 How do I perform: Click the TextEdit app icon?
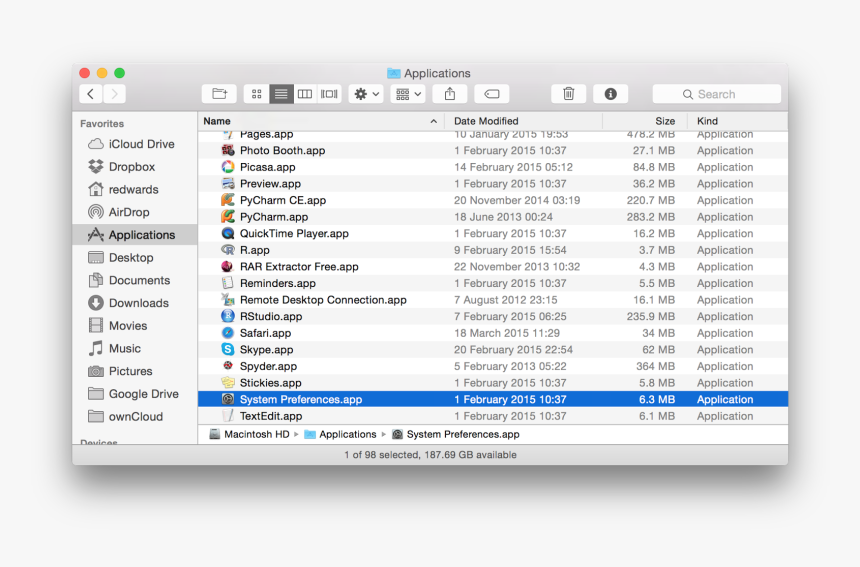click(x=228, y=416)
